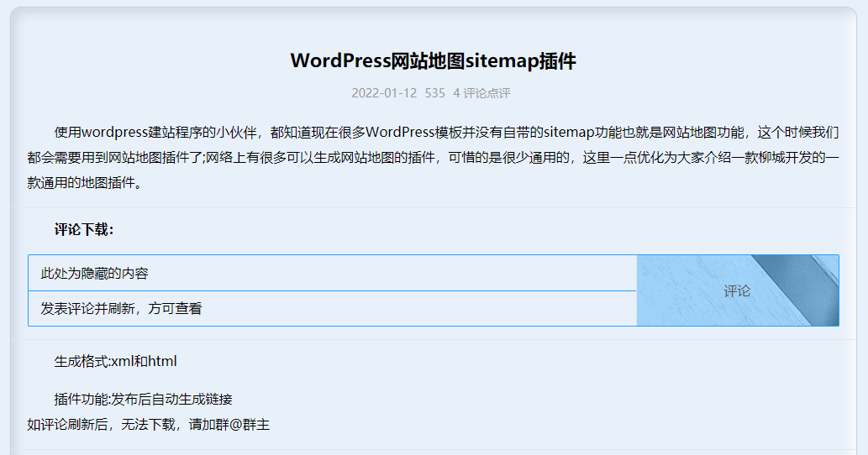Click the article title 'WordPress网站地图sitemap插件'
The width and height of the screenshot is (868, 455).
pos(434,60)
